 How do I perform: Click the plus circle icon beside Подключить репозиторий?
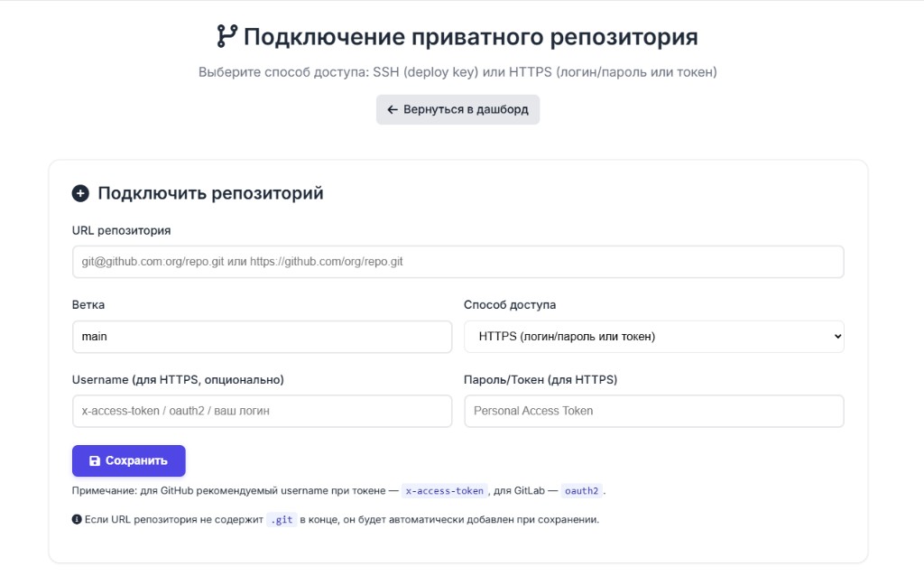coord(80,193)
